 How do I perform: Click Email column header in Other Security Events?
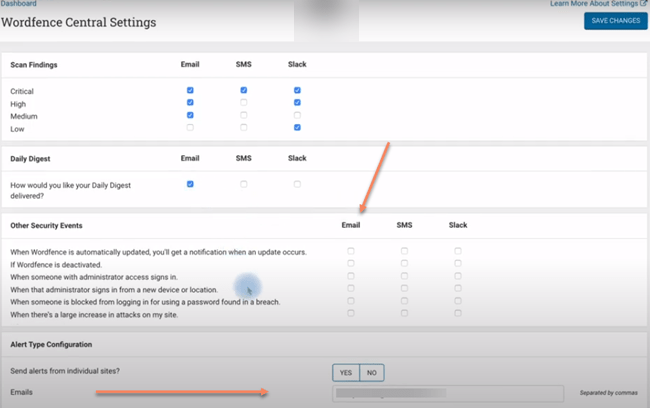click(x=351, y=225)
